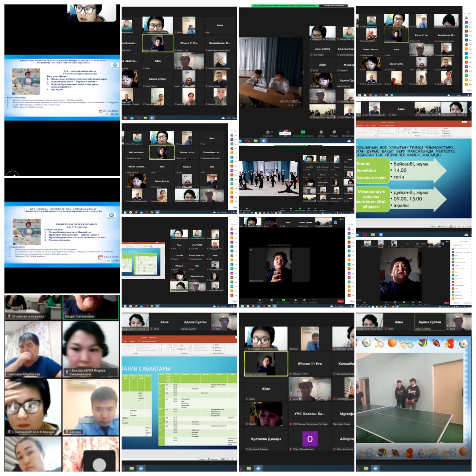
Task: Select the Култаева Динара participant tile
Action: pyautogui.click(x=266, y=439)
